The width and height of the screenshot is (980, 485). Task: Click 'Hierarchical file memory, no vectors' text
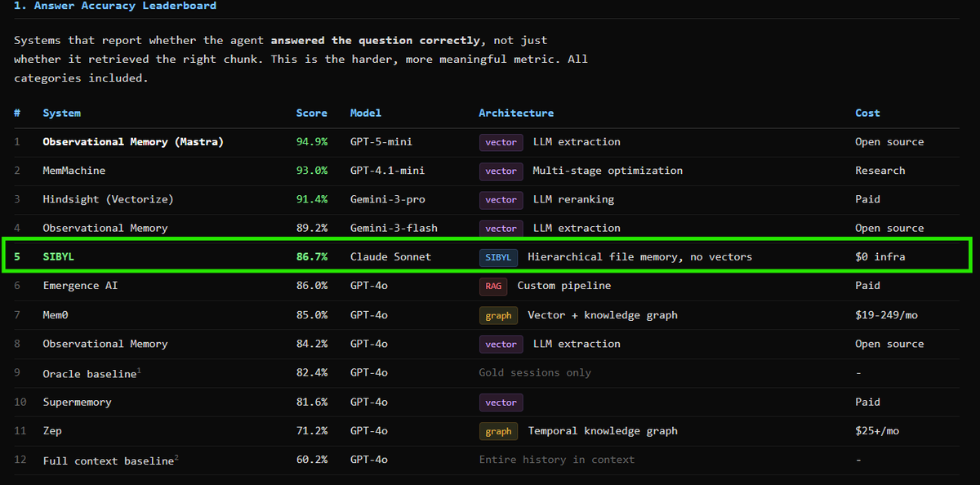(639, 256)
